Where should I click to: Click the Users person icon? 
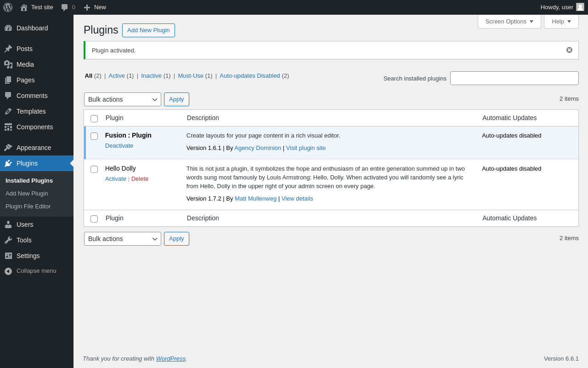8,224
